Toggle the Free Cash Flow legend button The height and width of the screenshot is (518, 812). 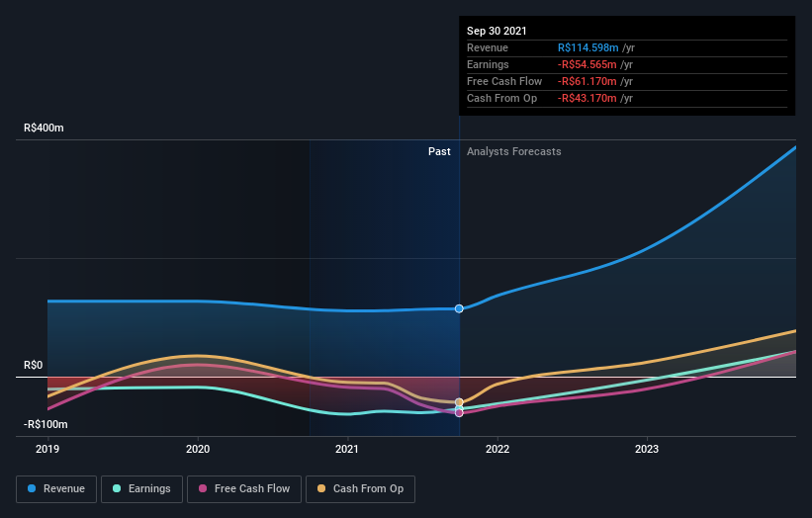click(x=244, y=489)
